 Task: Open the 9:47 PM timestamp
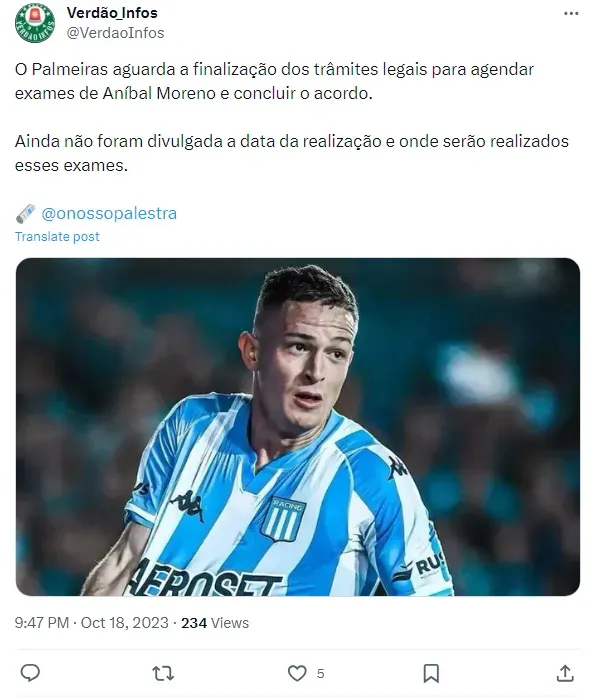(x=41, y=623)
